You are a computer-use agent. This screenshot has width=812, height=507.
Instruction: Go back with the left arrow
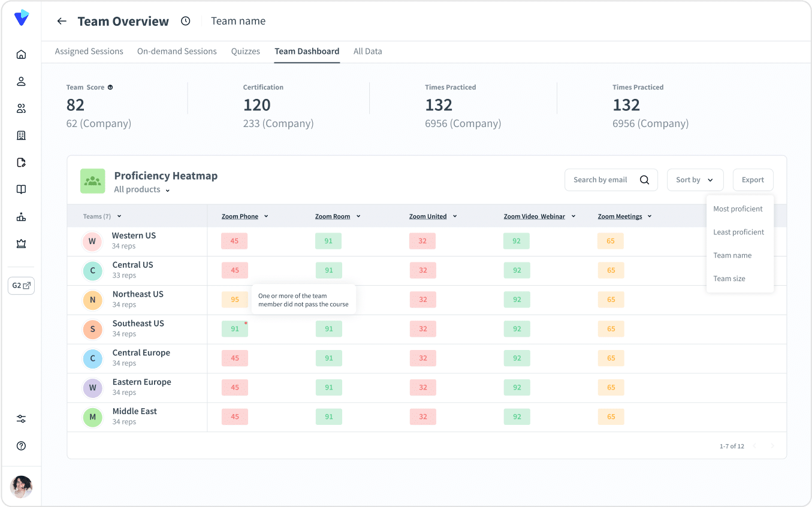coord(62,22)
